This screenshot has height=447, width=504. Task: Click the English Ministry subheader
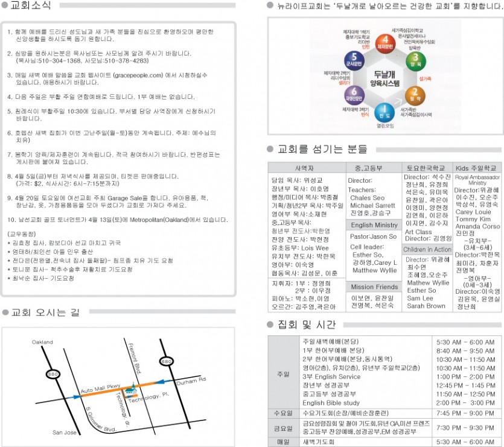374,225
